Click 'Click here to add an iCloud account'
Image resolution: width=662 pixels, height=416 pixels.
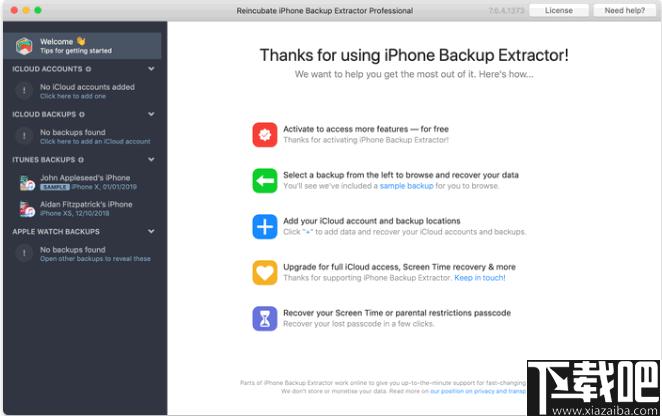coord(95,141)
